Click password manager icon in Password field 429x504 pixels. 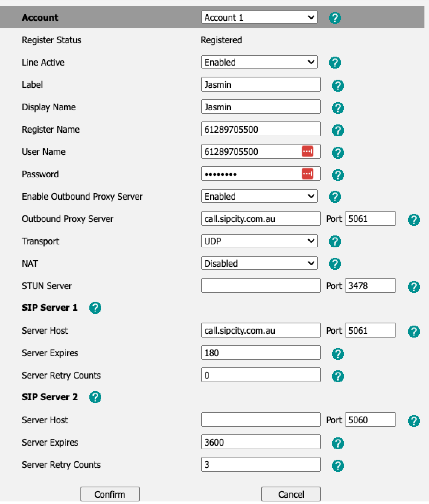[307, 174]
